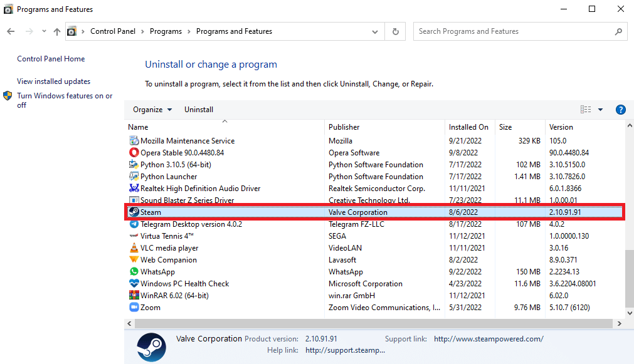Expand chevron after Programs breadcrumb
The image size is (634, 364).
[189, 31]
